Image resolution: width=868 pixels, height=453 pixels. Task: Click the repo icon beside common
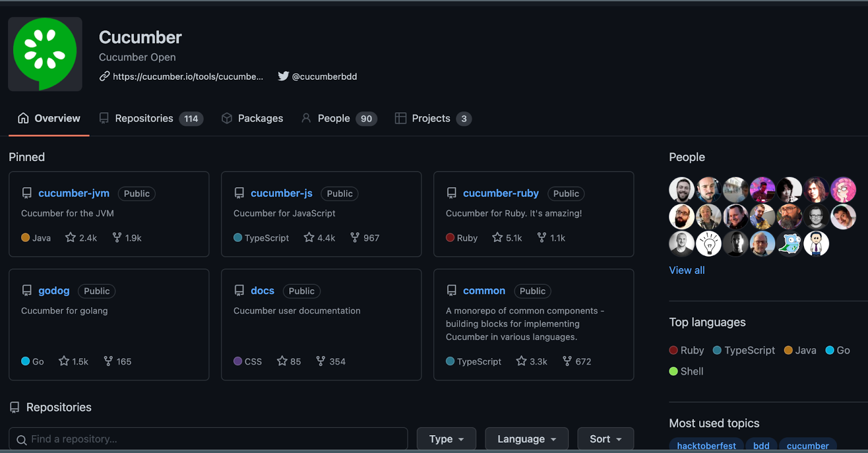451,291
